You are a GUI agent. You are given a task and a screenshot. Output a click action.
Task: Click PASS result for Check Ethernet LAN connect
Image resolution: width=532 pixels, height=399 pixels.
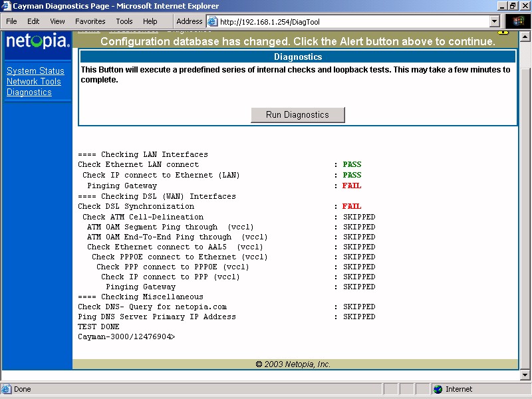click(x=352, y=164)
